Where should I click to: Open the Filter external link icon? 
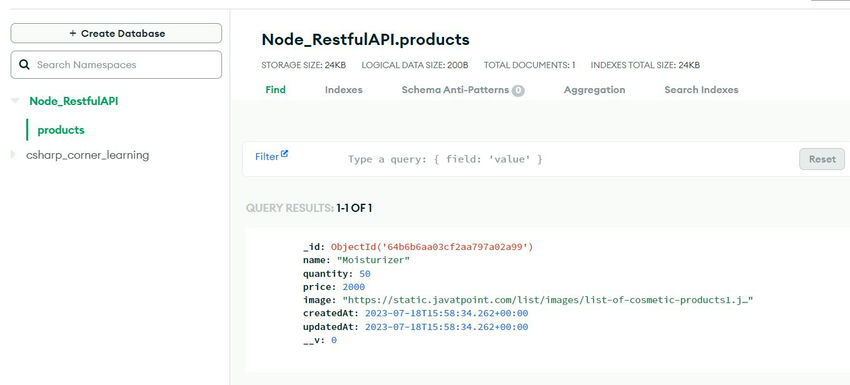(285, 154)
